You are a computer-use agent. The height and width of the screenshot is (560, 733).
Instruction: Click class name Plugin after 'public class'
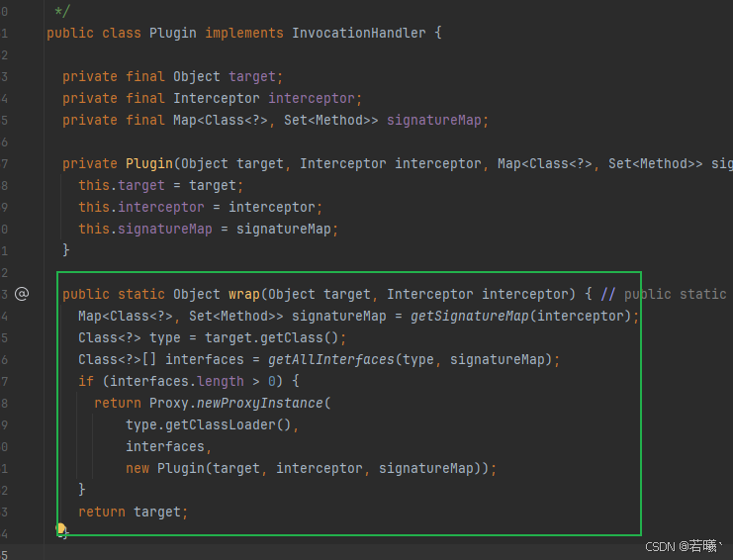(x=172, y=34)
